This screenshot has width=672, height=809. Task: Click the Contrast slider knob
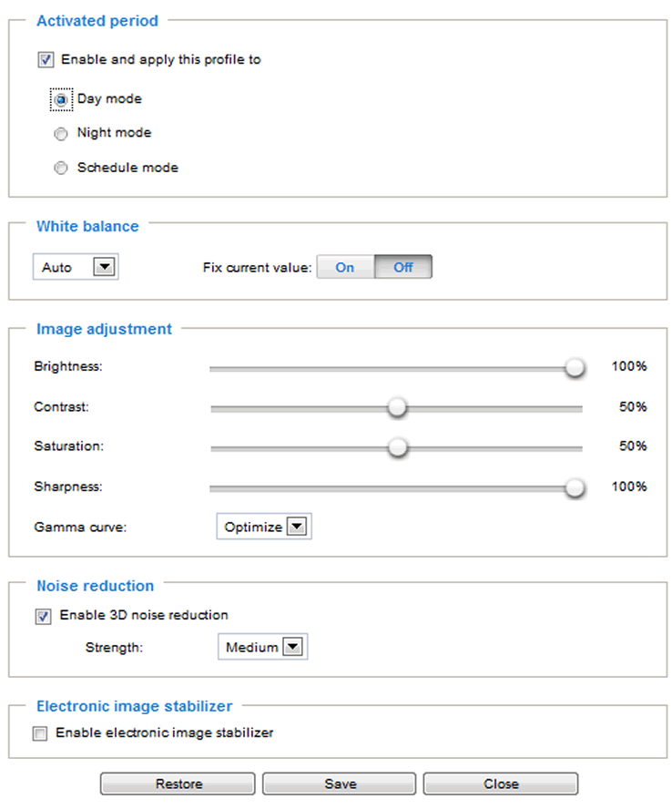pos(397,407)
